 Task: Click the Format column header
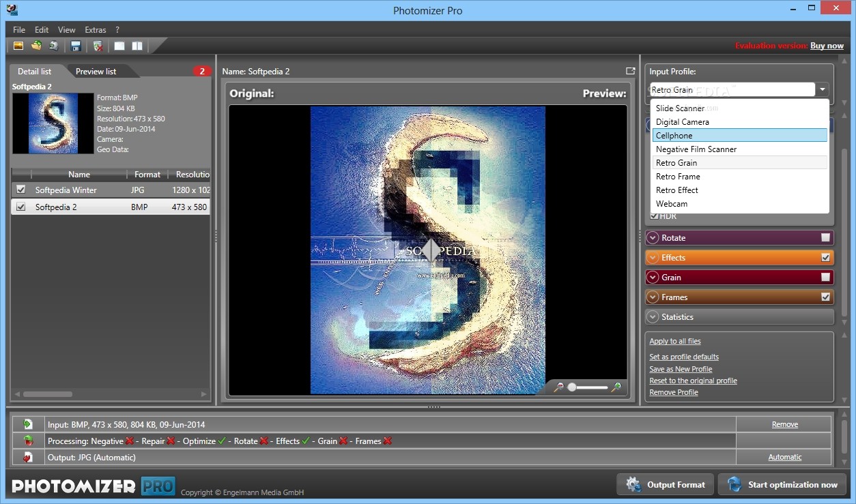pyautogui.click(x=147, y=175)
